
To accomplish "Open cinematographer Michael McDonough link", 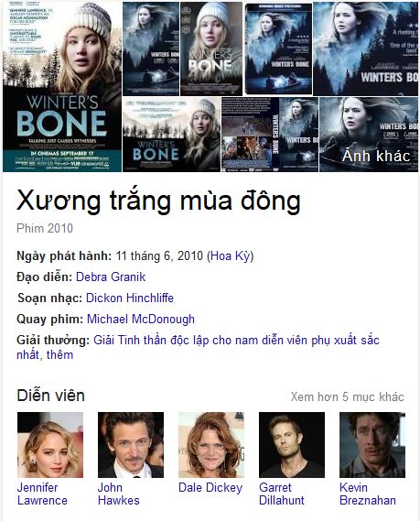I will (x=141, y=319).
